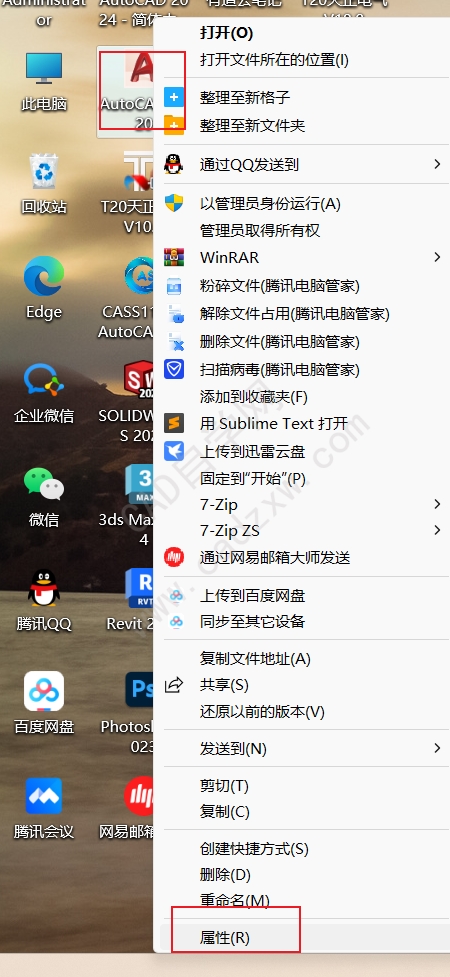
Task: Choose 重命名(M) from the menu
Action: point(234,900)
